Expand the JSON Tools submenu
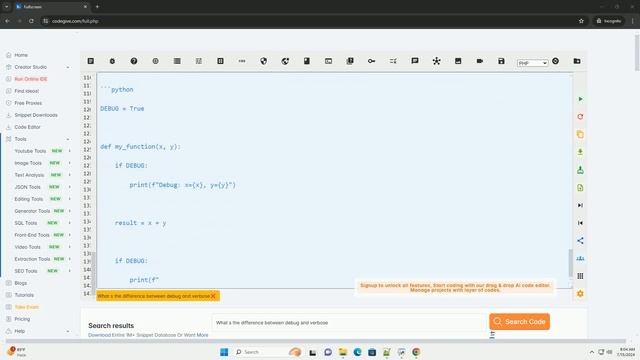 (x=69, y=187)
